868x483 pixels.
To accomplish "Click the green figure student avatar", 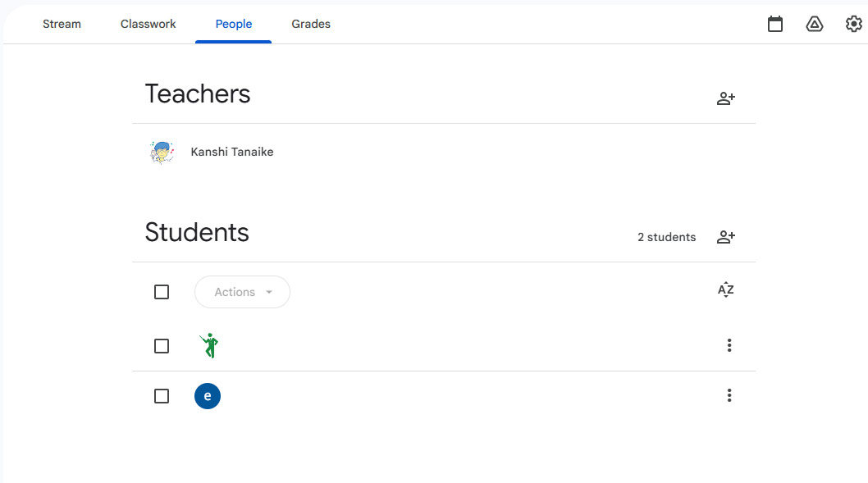I will pos(209,346).
